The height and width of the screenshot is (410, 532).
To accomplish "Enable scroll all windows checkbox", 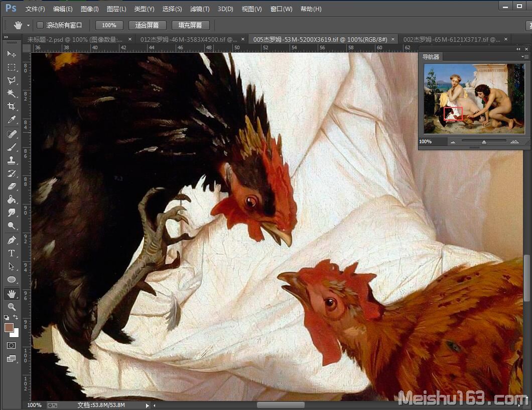I will click(x=40, y=25).
